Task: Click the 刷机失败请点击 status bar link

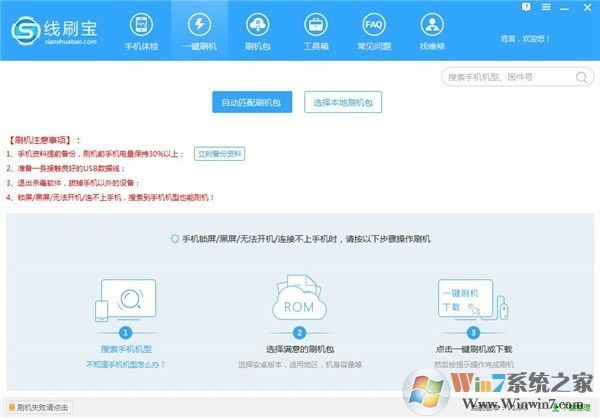Action: [x=39, y=407]
